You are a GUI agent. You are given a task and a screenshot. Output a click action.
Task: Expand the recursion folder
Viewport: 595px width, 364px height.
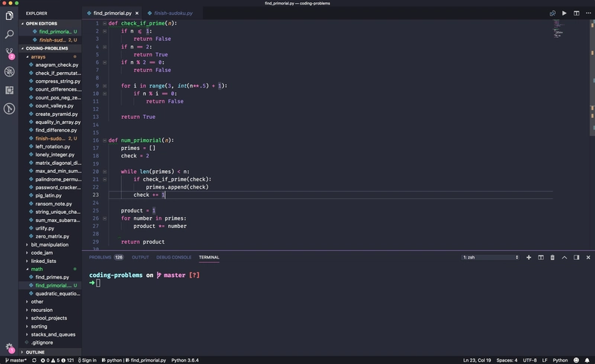(50, 310)
